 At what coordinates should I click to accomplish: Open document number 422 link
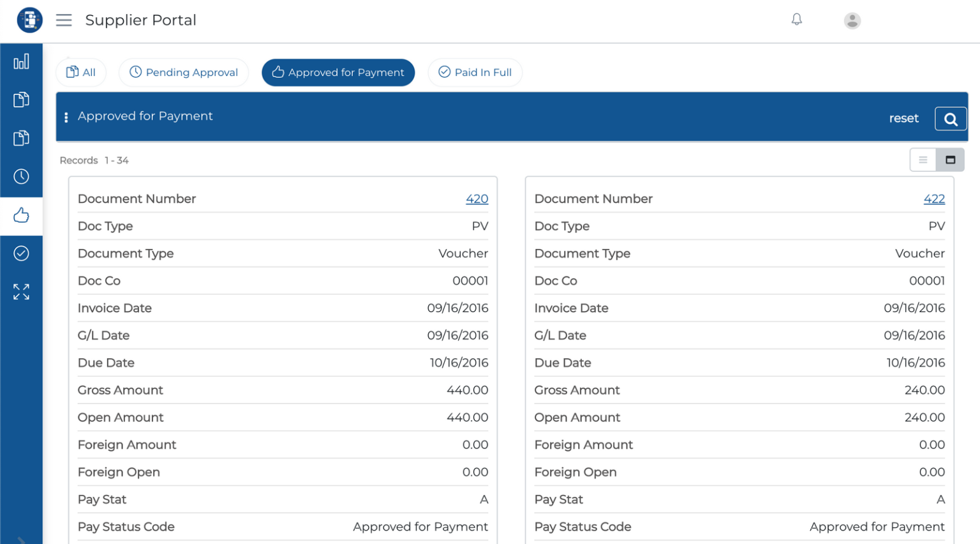coord(933,199)
